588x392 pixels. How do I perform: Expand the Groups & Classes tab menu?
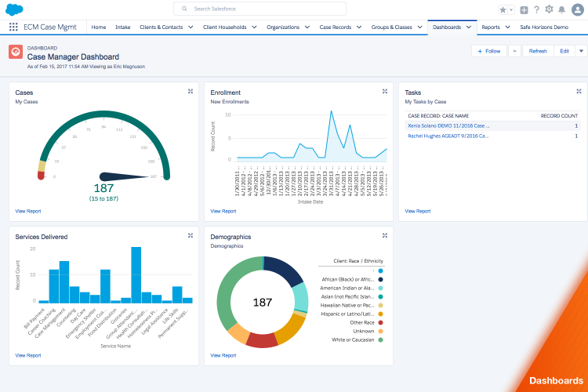(x=419, y=27)
